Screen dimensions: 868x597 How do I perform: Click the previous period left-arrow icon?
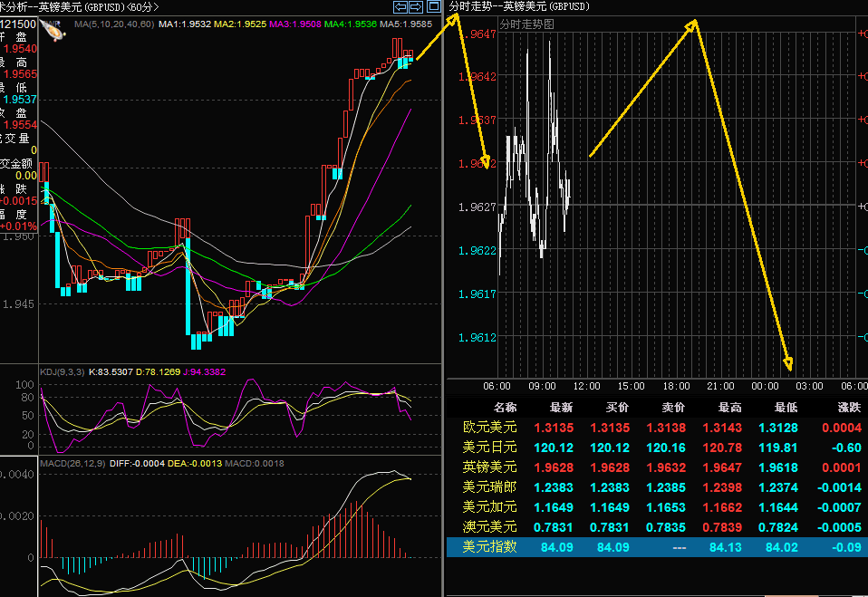point(400,6)
